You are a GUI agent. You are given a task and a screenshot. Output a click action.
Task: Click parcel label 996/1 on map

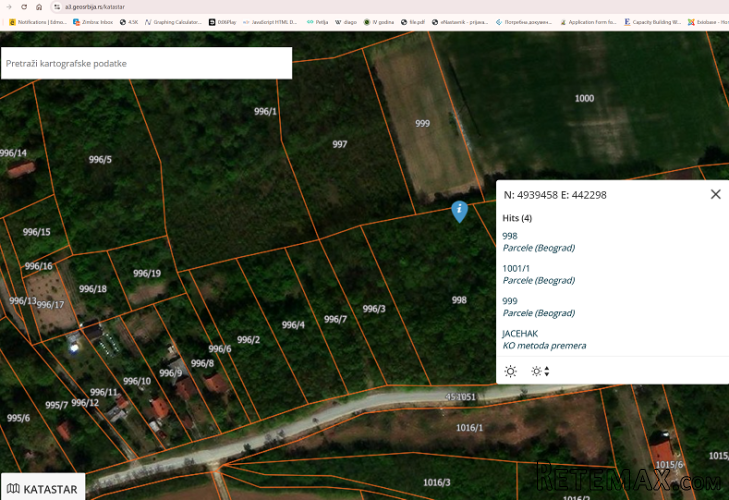pos(265,111)
